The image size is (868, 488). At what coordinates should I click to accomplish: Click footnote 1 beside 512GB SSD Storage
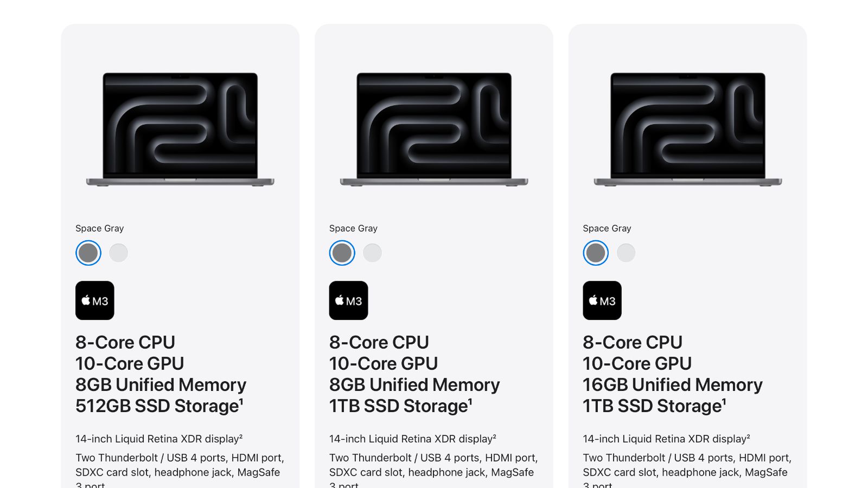241,402
